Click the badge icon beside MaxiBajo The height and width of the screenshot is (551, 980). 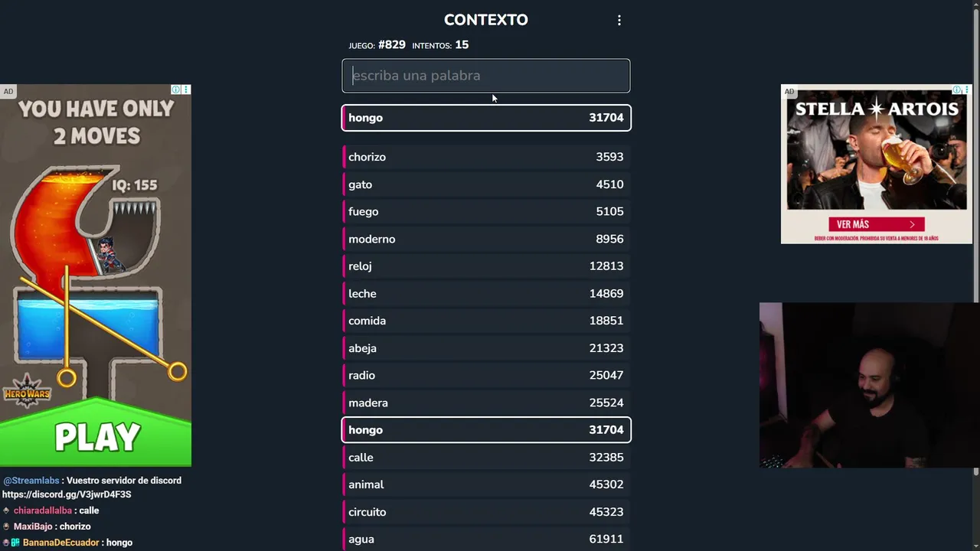(6, 527)
